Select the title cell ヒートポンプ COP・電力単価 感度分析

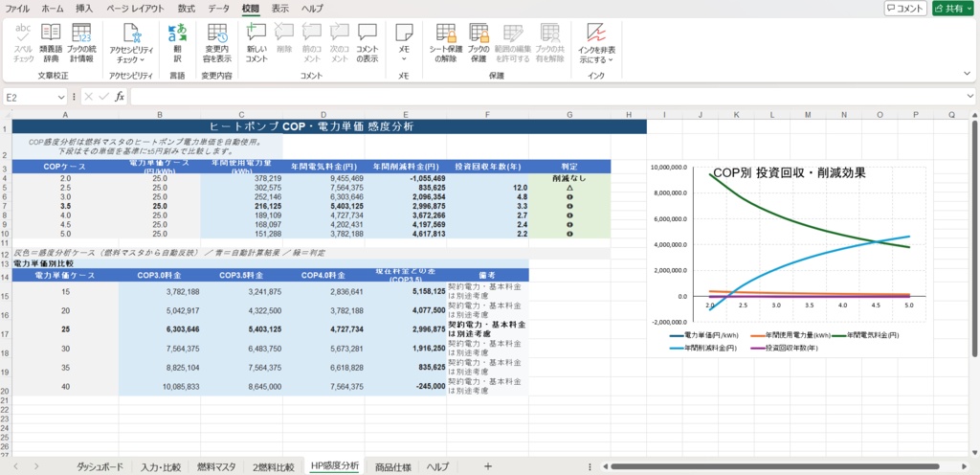(329, 126)
